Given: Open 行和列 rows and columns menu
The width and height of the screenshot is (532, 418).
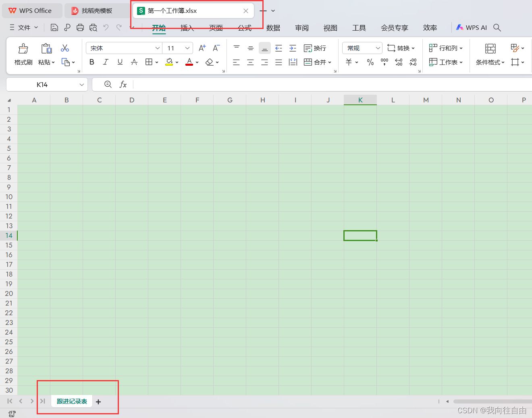Looking at the screenshot, I should [446, 48].
